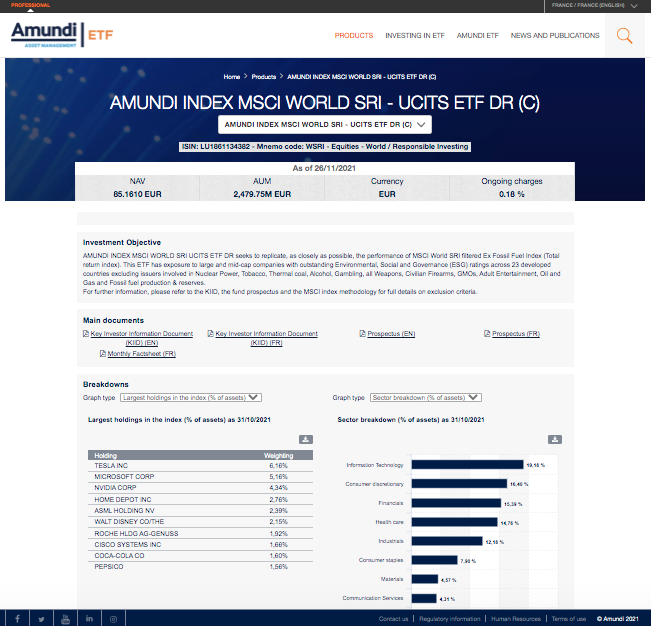Select the ASML HOLDING NV row

click(201, 511)
